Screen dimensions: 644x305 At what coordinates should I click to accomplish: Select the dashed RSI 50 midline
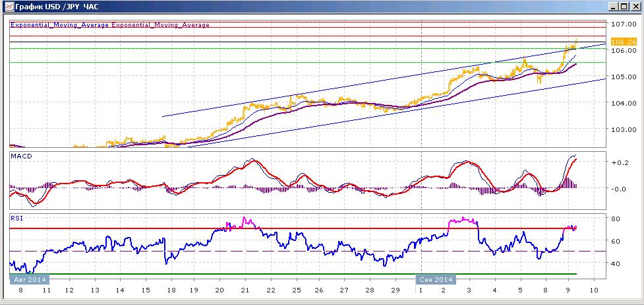(308, 251)
